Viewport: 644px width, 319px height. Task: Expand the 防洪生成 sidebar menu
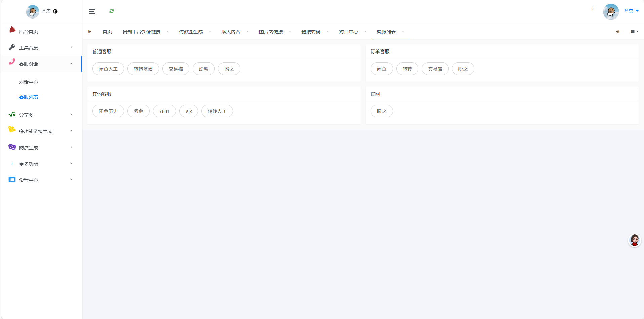tap(40, 148)
